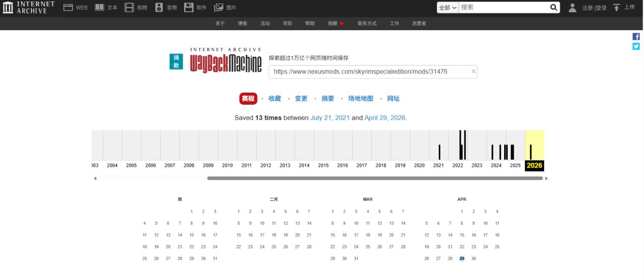Open the 博客 menu item
This screenshot has width=644, height=280.
click(x=243, y=23)
